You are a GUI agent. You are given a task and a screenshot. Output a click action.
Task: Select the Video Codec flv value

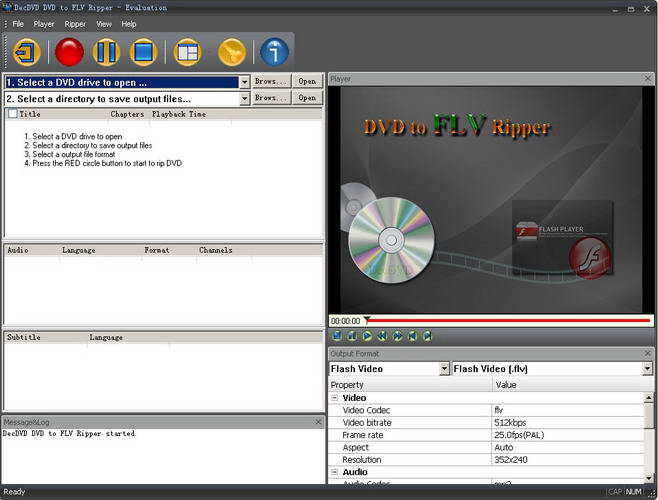568,410
